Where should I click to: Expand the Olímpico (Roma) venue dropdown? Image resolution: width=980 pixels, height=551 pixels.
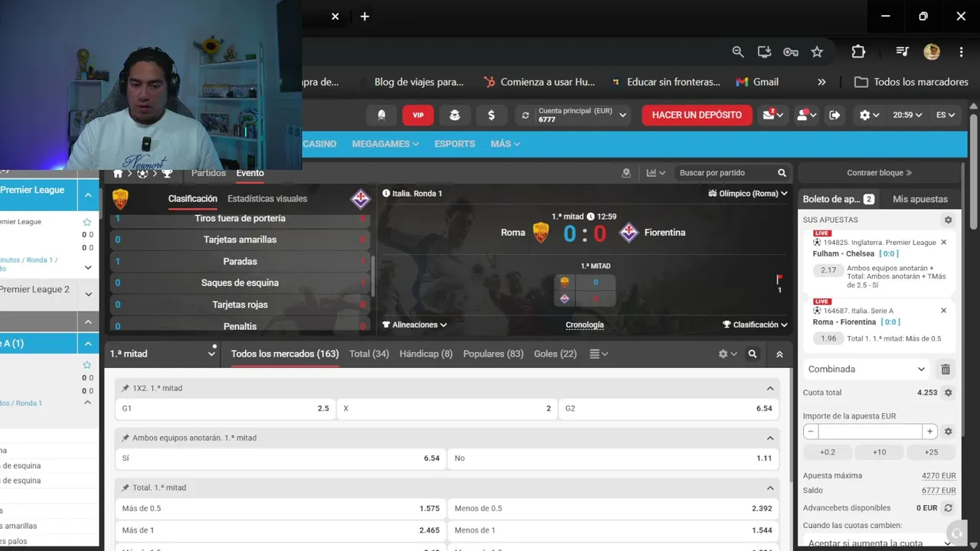pyautogui.click(x=749, y=194)
